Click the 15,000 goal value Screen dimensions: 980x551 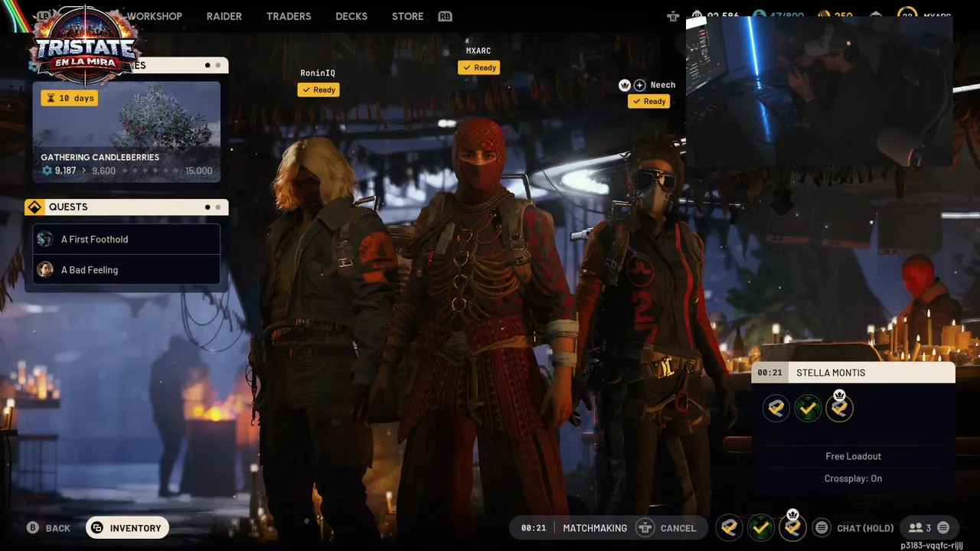(198, 171)
